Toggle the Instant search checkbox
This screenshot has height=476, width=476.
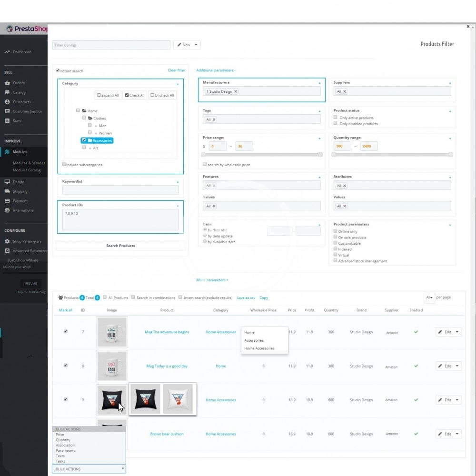coord(58,71)
